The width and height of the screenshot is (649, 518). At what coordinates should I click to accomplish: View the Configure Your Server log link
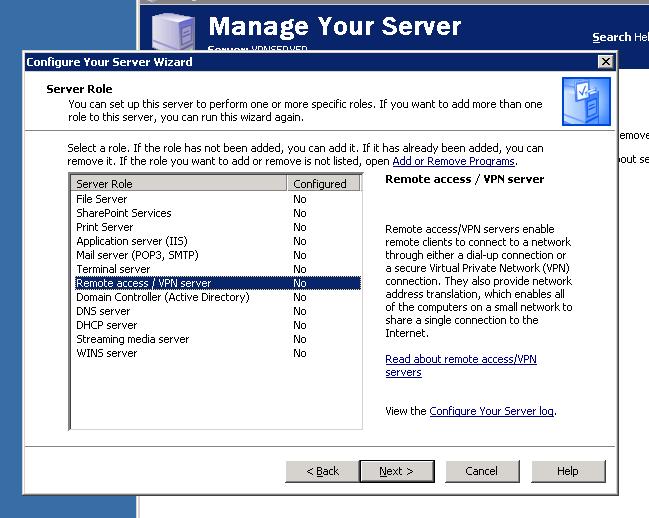[x=491, y=411]
